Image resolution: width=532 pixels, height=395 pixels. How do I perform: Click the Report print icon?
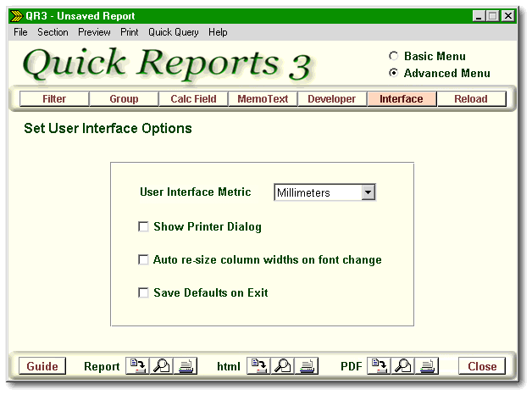(x=186, y=366)
